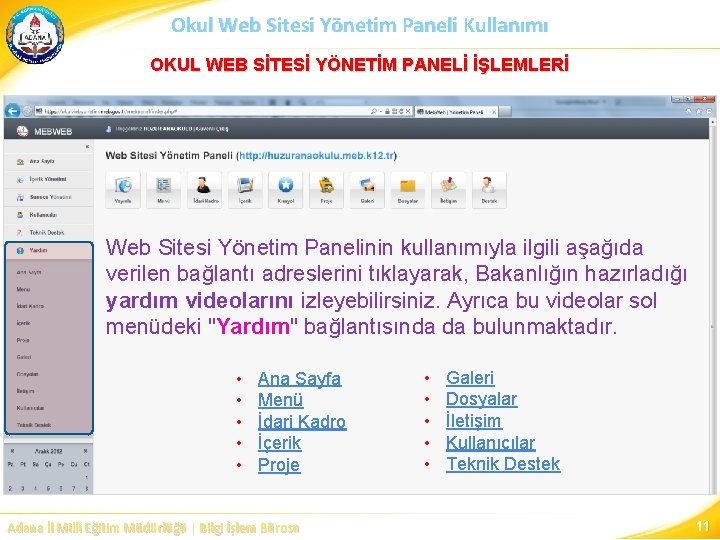Screen dimensions: 720x540
Task: Click the Adana Milli Eğitim logo on the slide
Action: 34,35
